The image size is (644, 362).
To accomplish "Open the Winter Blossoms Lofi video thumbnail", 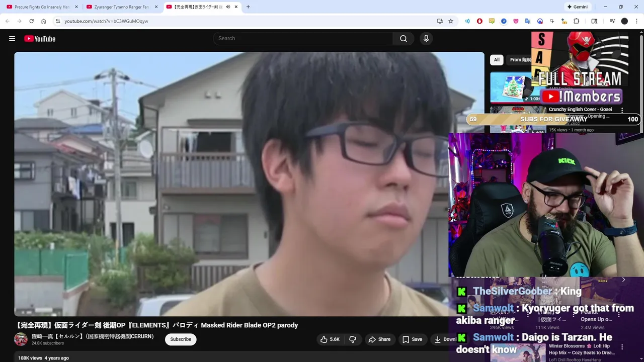I will (518, 352).
